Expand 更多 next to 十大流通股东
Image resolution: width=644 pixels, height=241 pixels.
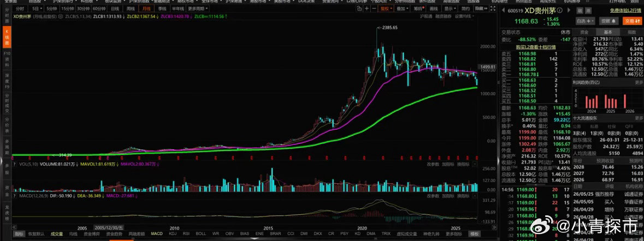pos(638,118)
